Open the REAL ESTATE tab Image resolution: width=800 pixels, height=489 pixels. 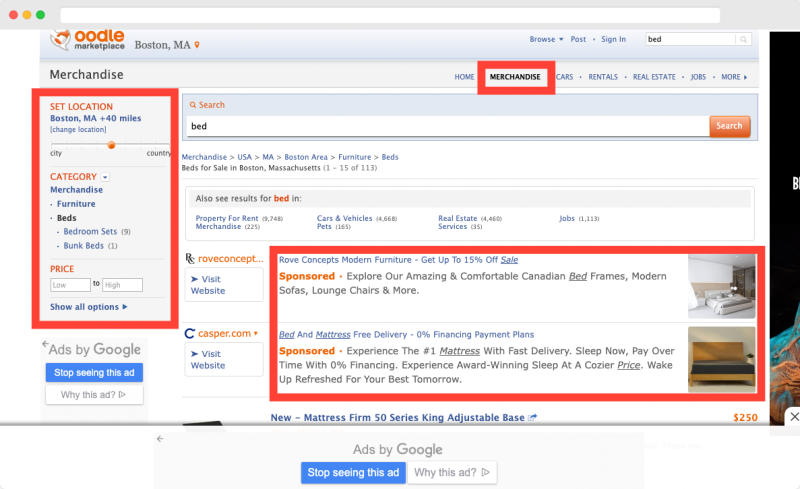pyautogui.click(x=654, y=77)
